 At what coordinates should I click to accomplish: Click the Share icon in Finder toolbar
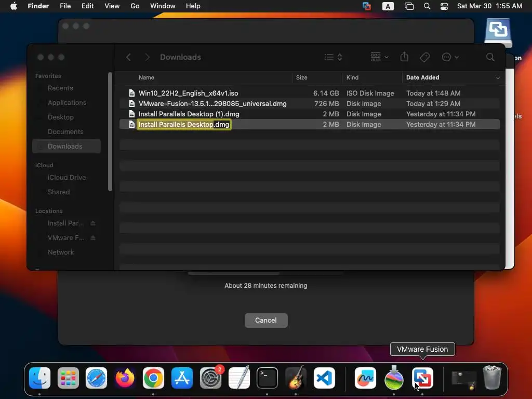click(404, 57)
